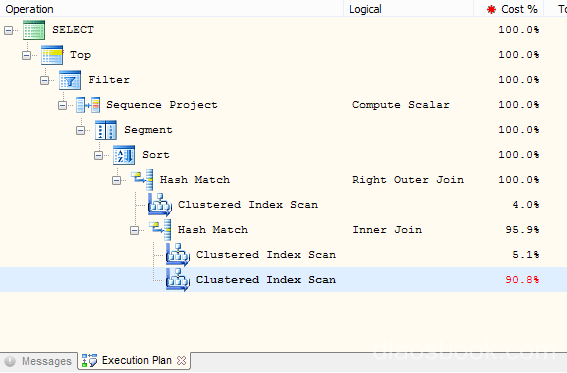
Task: Click the 100.0% cost in the Segment row
Action: [x=519, y=130]
